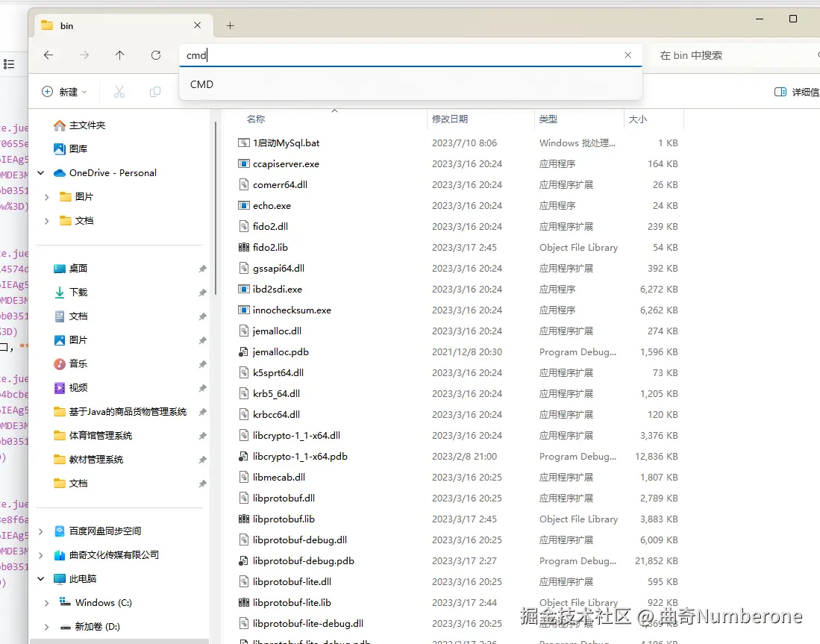Open 基于Java的商品货物管理系统 folder
820x644 pixels.
[120, 412]
